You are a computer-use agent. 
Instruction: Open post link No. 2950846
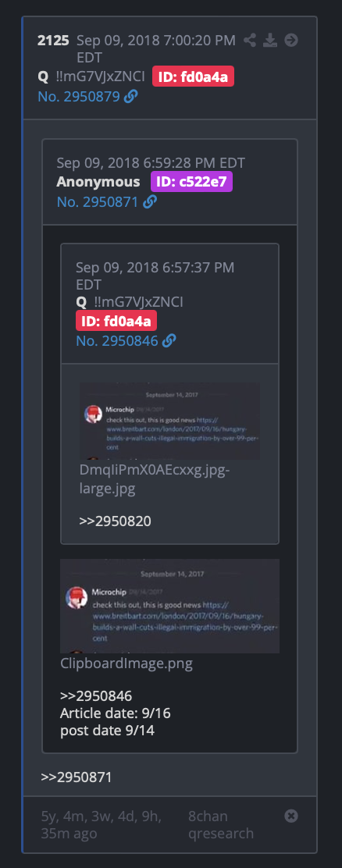(117, 340)
